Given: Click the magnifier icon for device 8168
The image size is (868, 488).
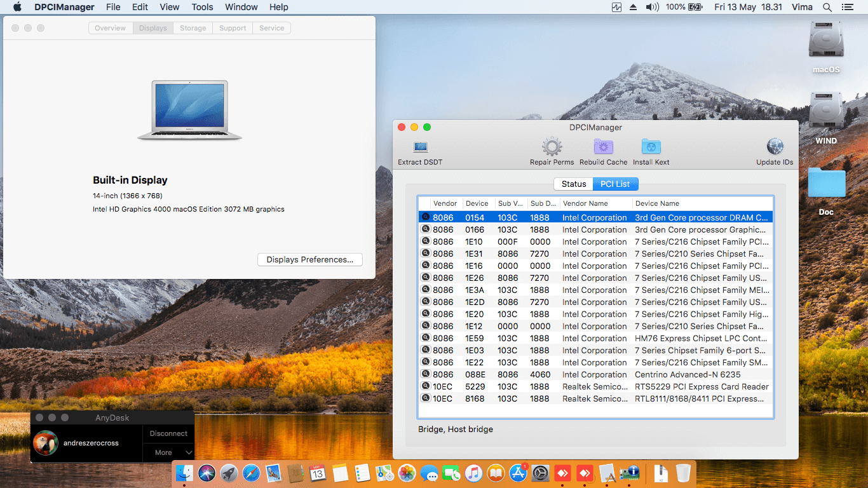Looking at the screenshot, I should [426, 398].
